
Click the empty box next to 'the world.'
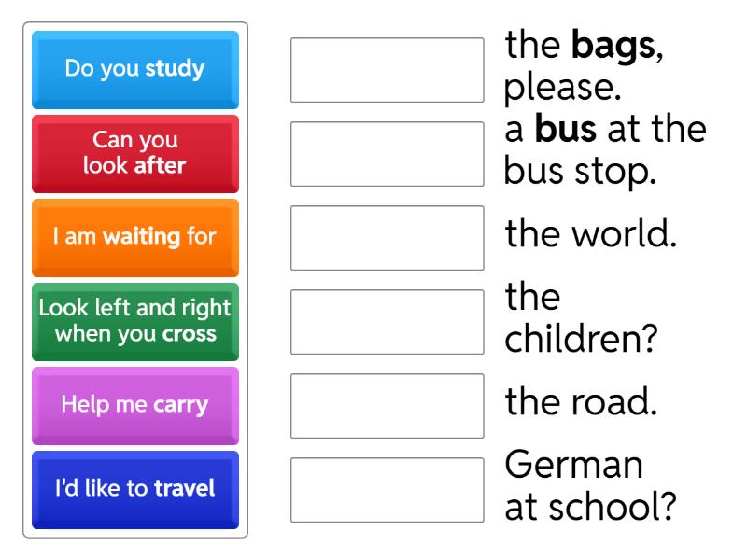tap(387, 238)
